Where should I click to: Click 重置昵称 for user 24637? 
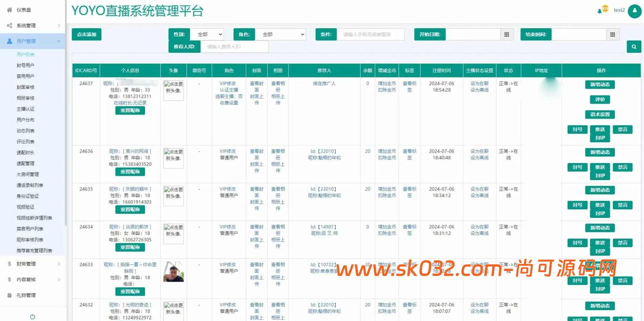(x=130, y=110)
